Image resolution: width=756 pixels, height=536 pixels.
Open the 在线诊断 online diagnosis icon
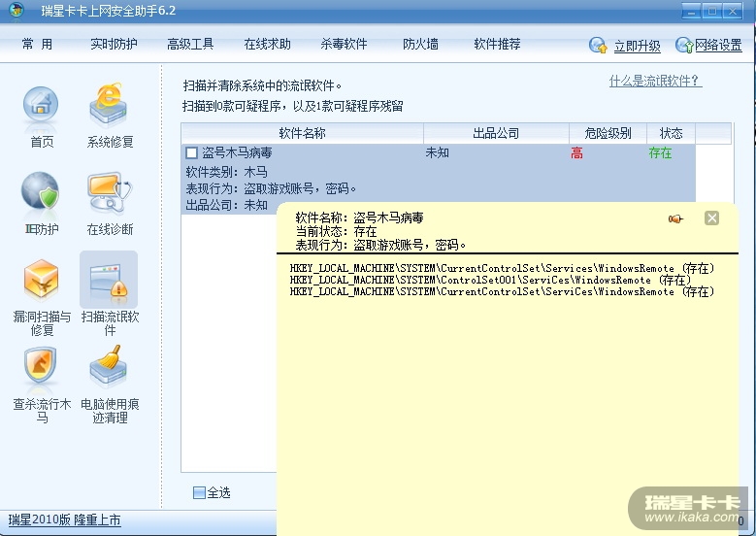point(109,192)
